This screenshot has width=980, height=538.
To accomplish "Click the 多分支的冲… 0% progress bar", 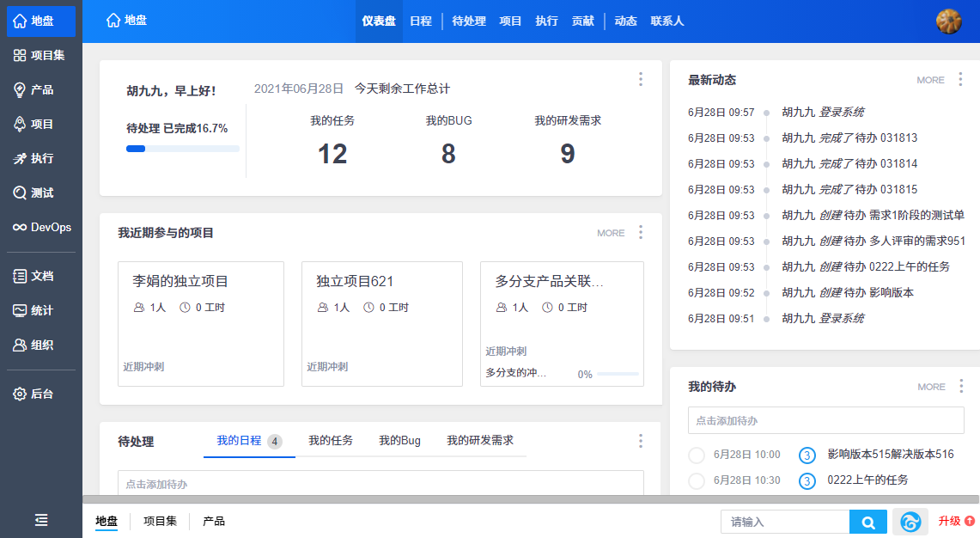I will tap(618, 374).
